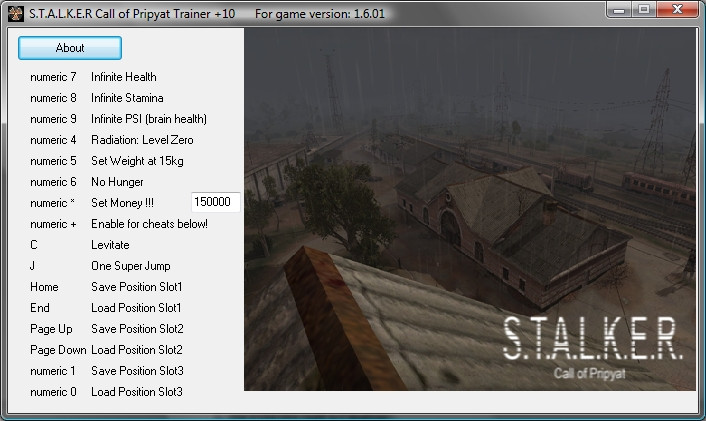Click the 'numeric 1' hotkey label
706x421 pixels.
click(53, 371)
